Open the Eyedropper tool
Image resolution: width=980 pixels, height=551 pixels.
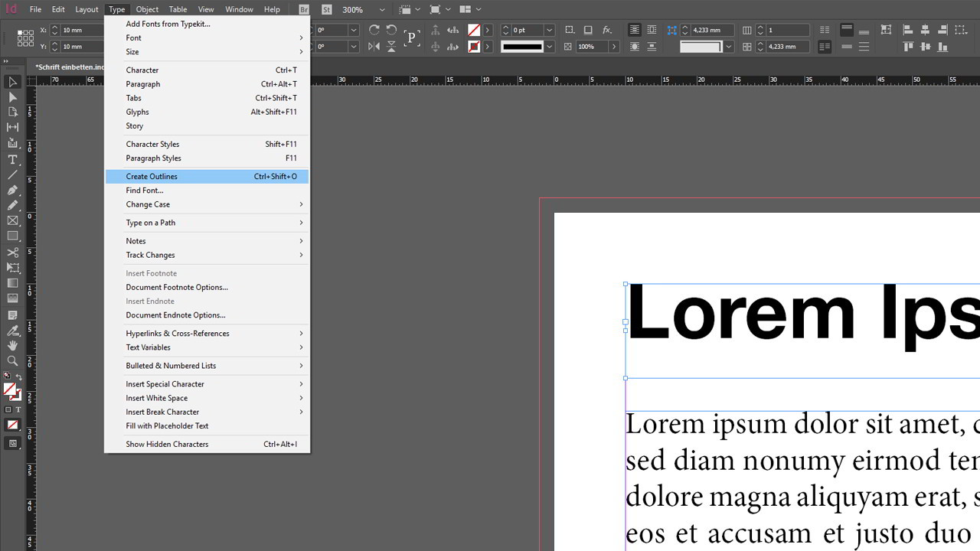[x=12, y=331]
